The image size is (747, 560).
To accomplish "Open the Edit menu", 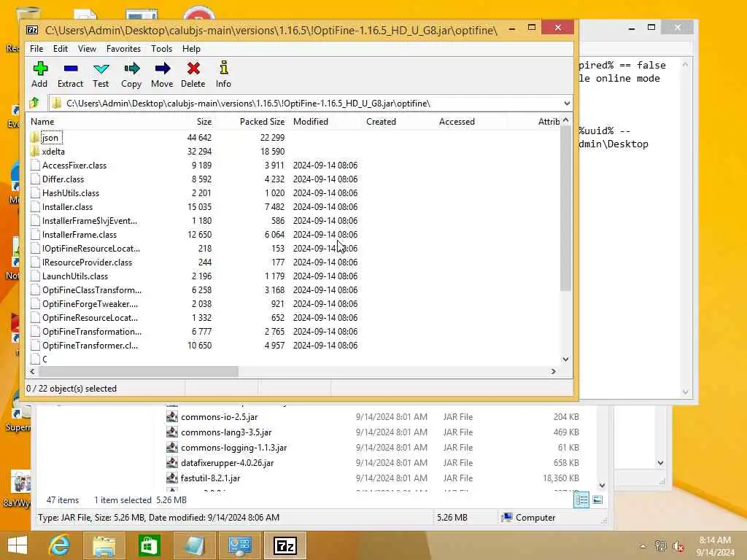I will [61, 49].
